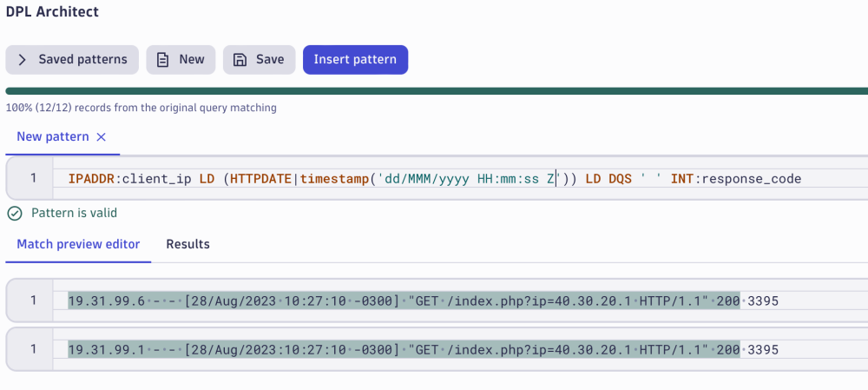Click line number 1 of the pattern editor
The image size is (868, 390).
33,179
